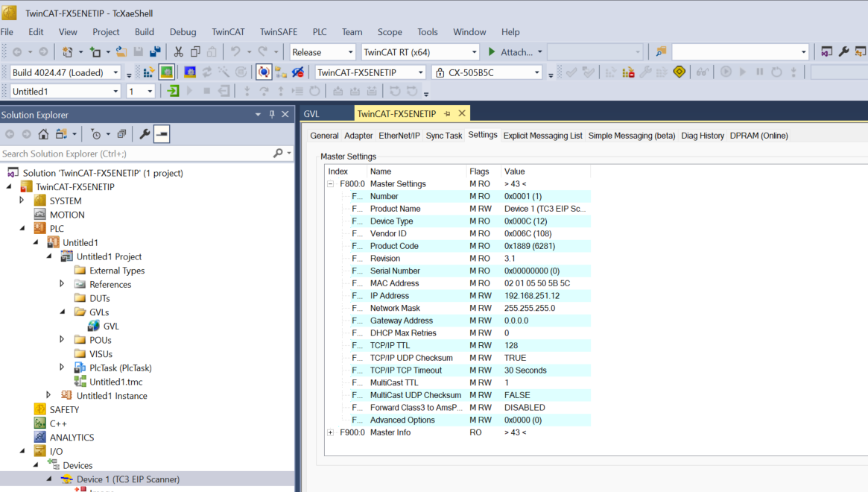Click the Activate Configuration icon
This screenshot has height=492, width=868.
pyautogui.click(x=148, y=72)
